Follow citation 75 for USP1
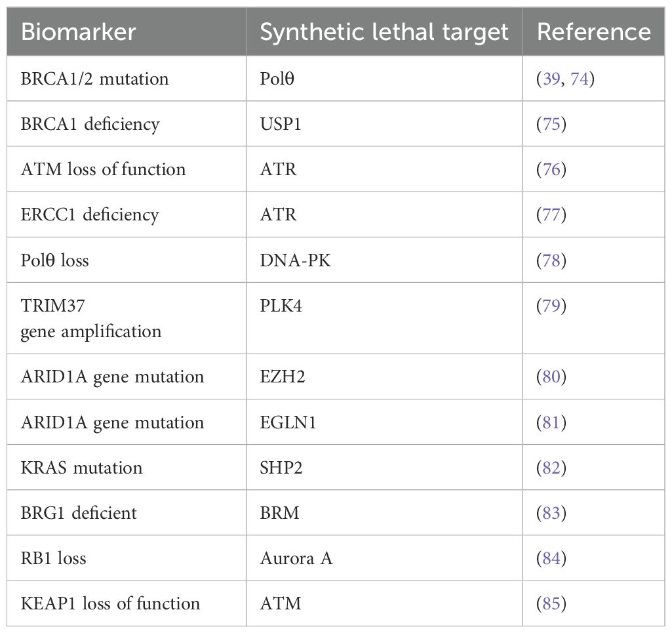Viewport: 672px width, 633px height. (x=551, y=124)
